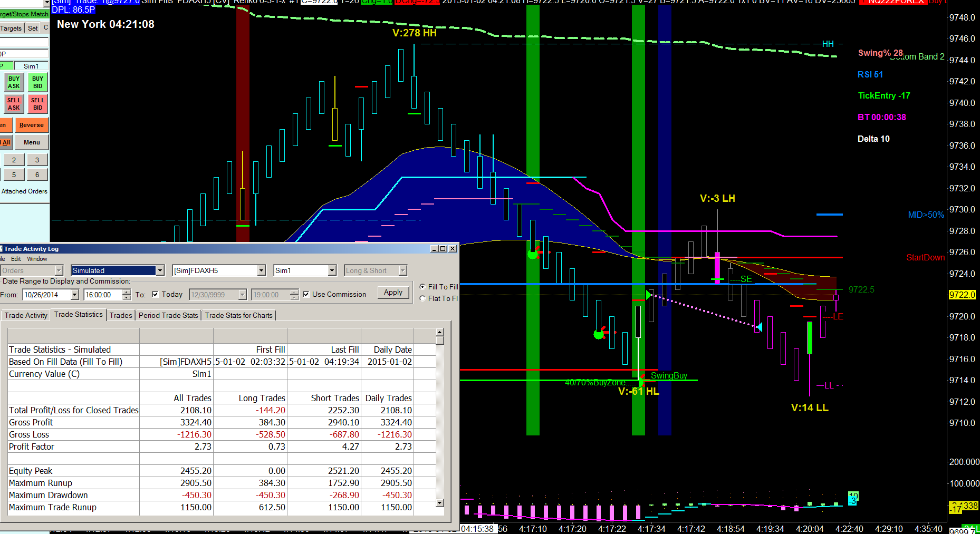The width and height of the screenshot is (980, 534).
Task: Switch to the Trade Statistics tab
Action: pyautogui.click(x=78, y=315)
